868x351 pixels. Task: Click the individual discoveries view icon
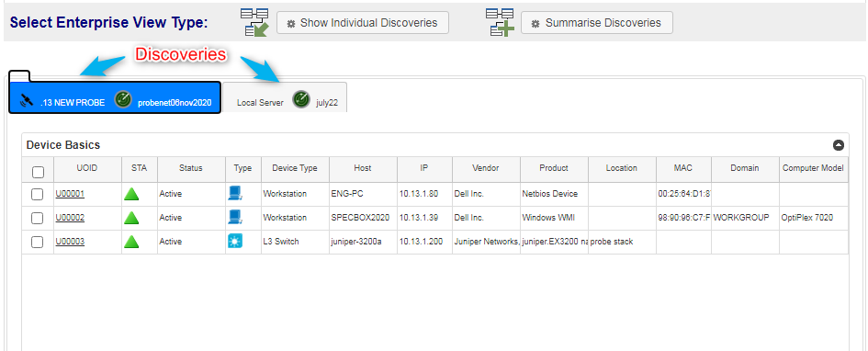(x=254, y=23)
